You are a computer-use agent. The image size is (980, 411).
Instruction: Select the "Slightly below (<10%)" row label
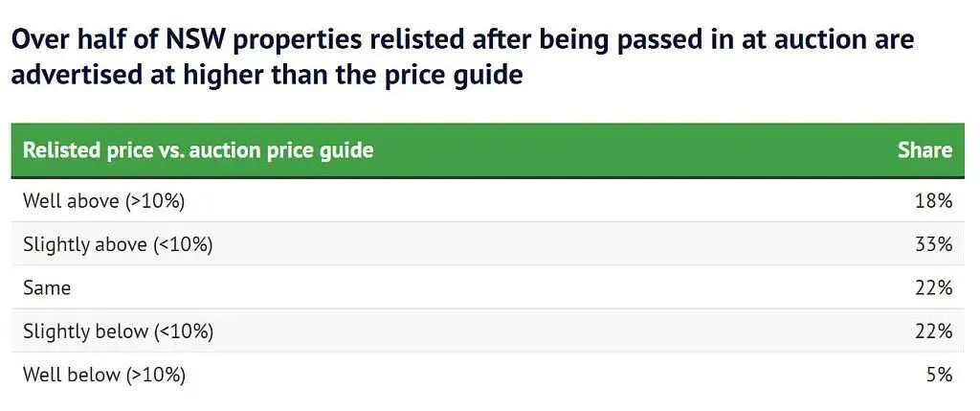pos(118,331)
